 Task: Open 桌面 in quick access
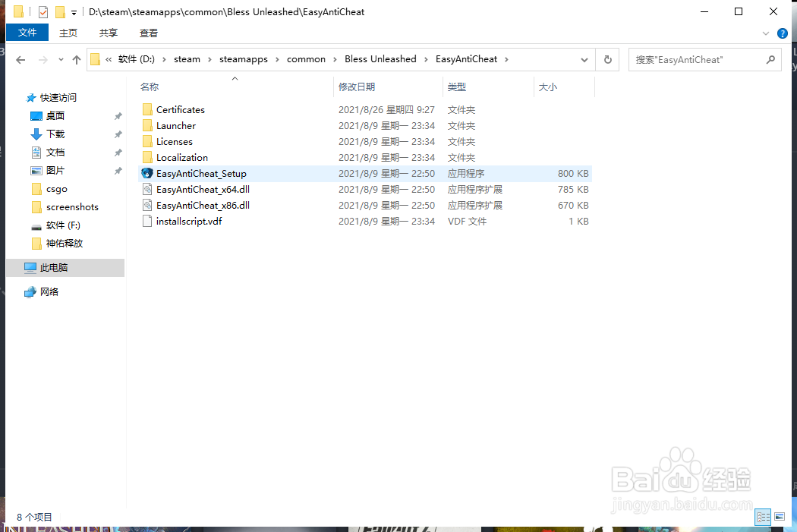coord(55,116)
